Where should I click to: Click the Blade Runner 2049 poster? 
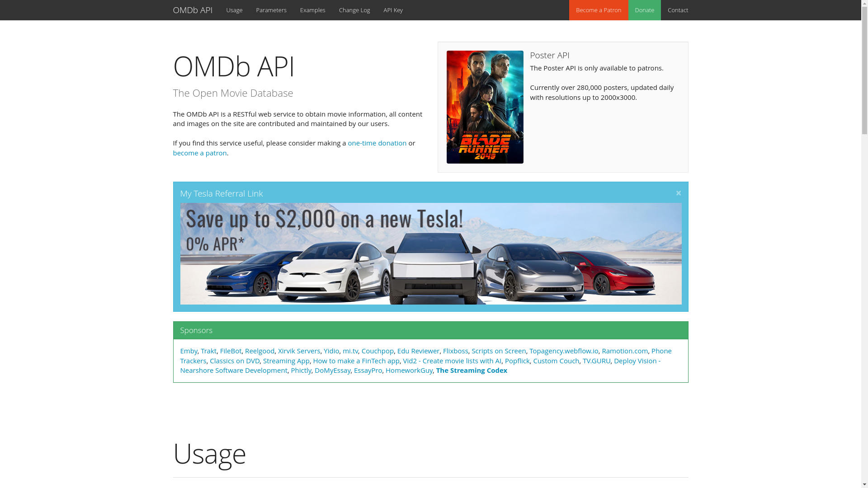485,107
